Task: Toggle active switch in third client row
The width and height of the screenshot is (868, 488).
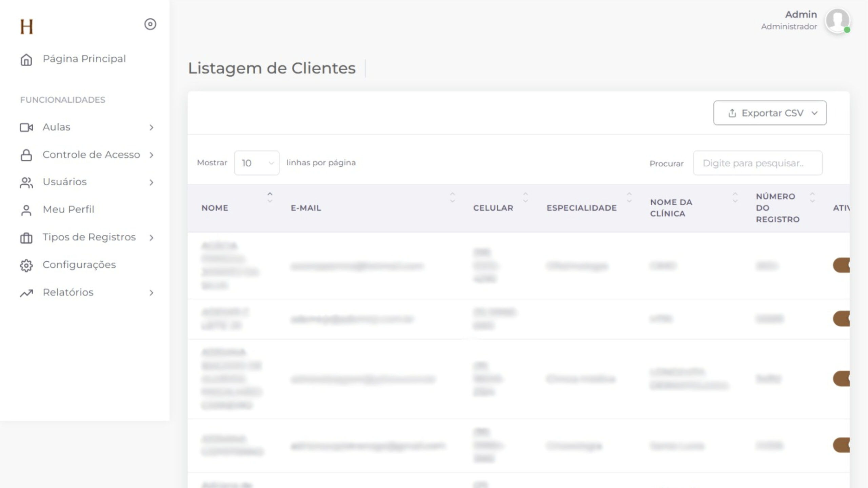Action: pyautogui.click(x=842, y=379)
